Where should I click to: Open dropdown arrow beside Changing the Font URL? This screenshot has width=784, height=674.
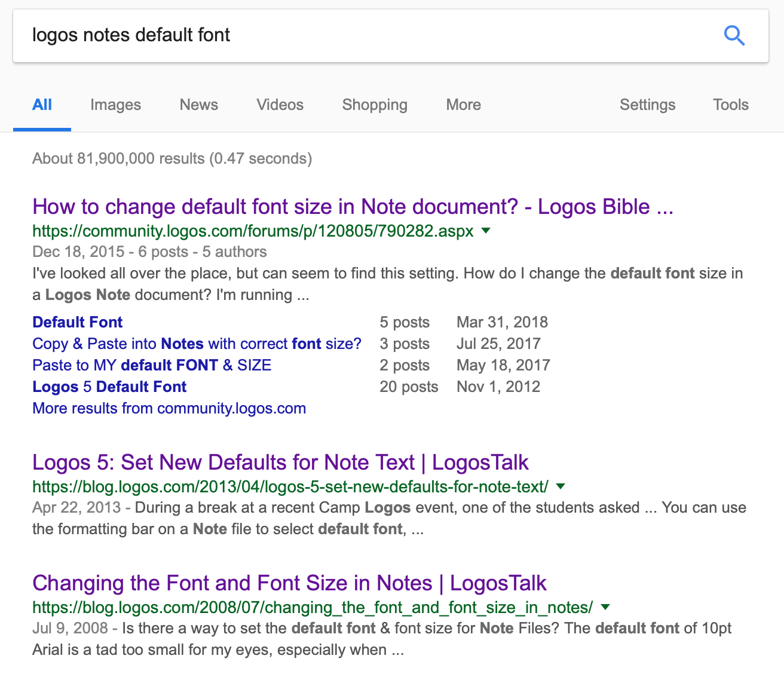click(x=605, y=607)
